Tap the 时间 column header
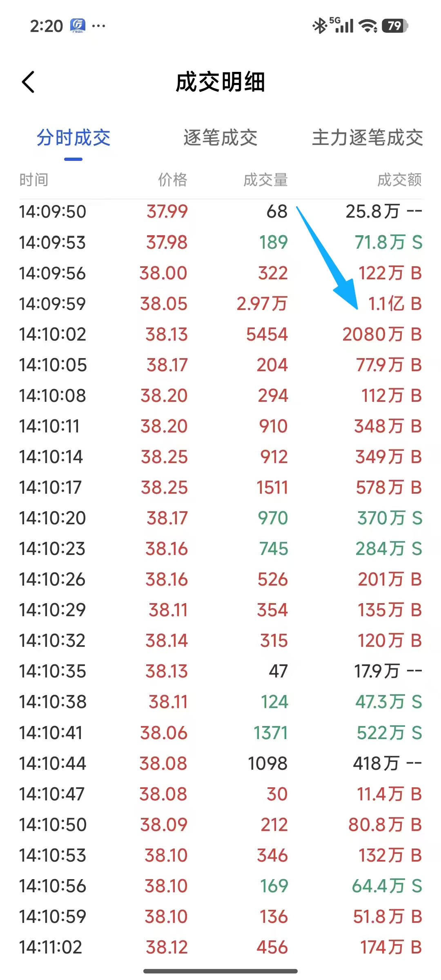The width and height of the screenshot is (441, 980). (x=34, y=180)
